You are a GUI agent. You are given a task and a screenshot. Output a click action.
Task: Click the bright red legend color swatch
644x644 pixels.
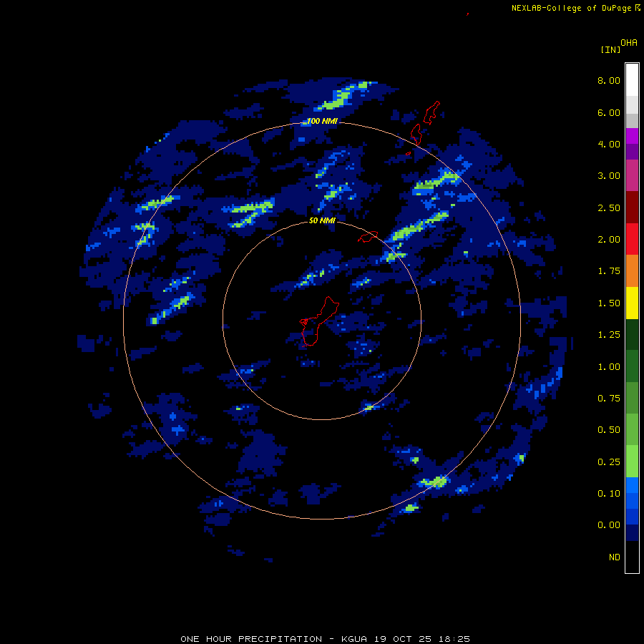click(x=632, y=239)
